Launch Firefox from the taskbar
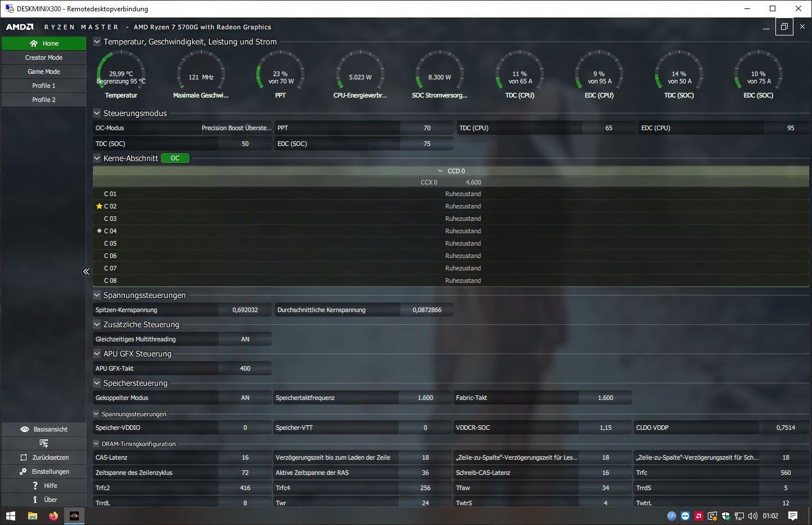 [x=53, y=515]
